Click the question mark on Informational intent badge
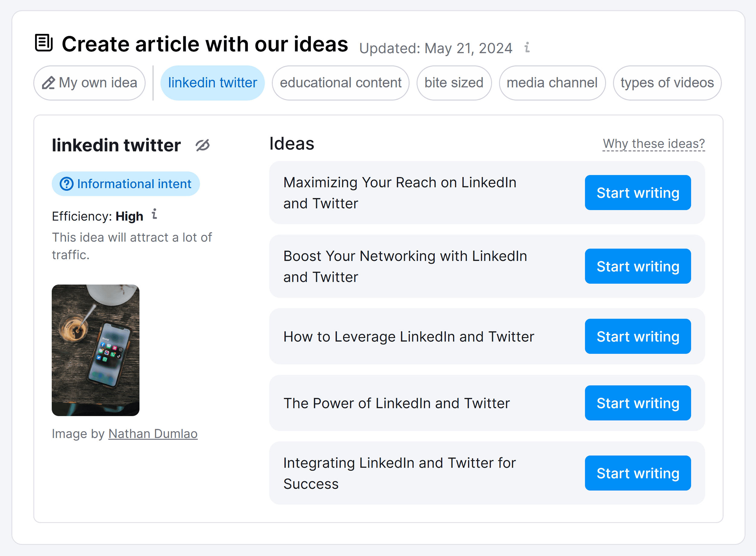 [x=67, y=183]
